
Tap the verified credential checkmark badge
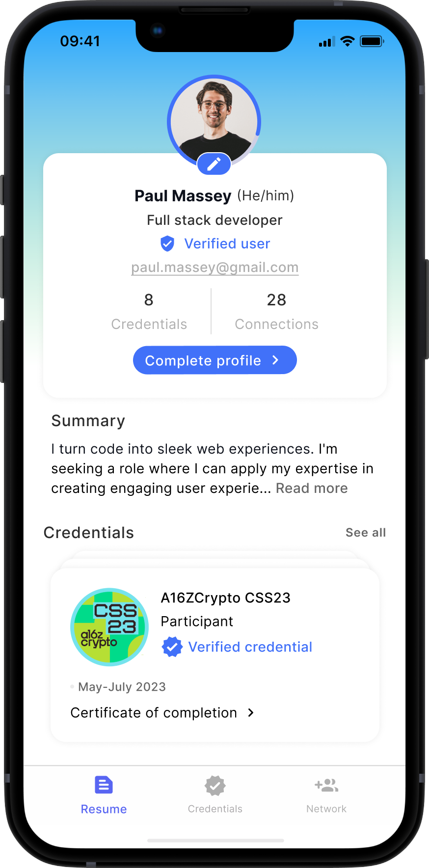pyautogui.click(x=172, y=647)
